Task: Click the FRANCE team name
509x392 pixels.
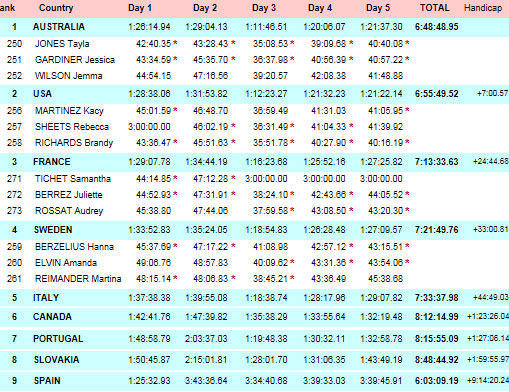Action: [x=52, y=162]
